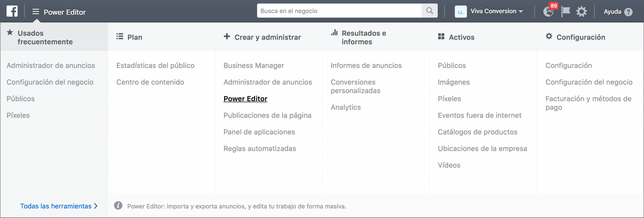
Task: Toggle the hamburger menu icon beside Power Editor
Action: click(x=36, y=12)
